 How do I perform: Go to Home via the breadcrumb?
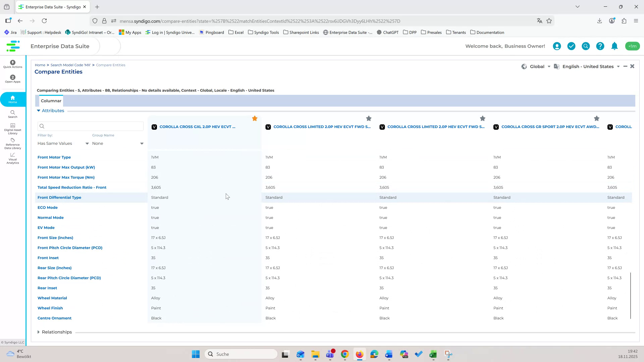click(x=40, y=65)
